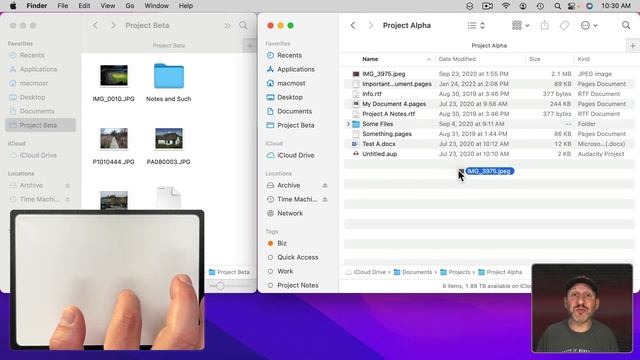
Task: Open the Group By dropdown in toolbar
Action: click(x=520, y=25)
